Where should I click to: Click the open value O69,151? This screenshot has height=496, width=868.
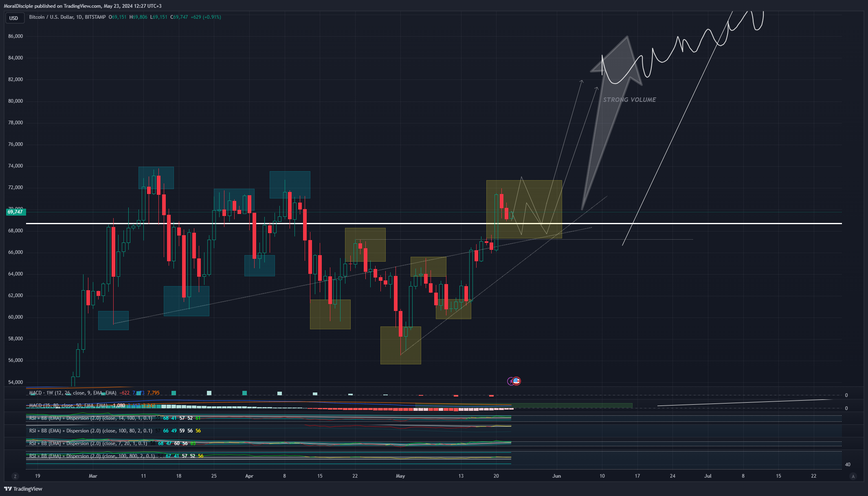pos(117,17)
